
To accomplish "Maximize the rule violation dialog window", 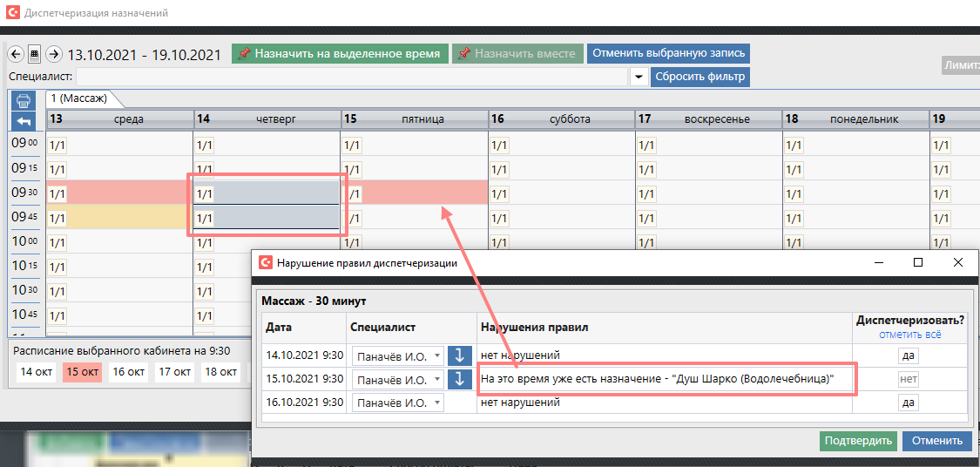I will tap(918, 262).
